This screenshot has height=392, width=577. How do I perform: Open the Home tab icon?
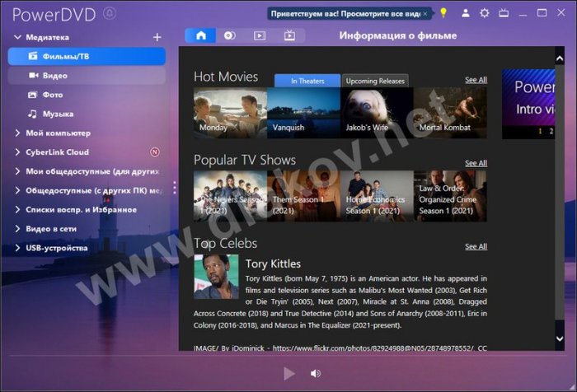tap(200, 35)
